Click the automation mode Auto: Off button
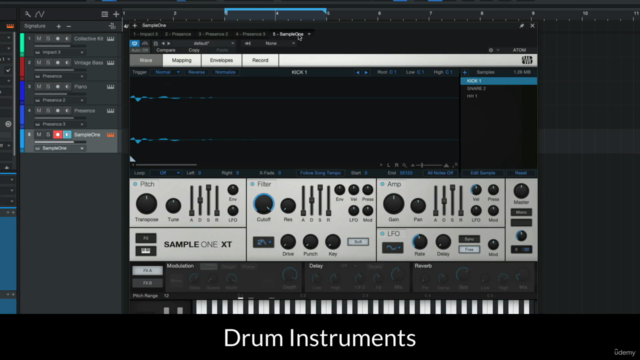 (x=140, y=50)
